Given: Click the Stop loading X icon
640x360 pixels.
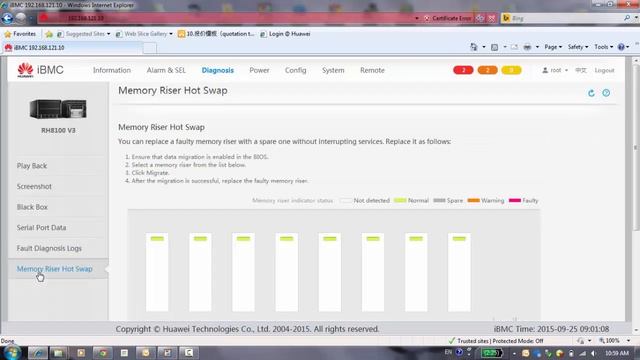Looking at the screenshot, I should click(x=492, y=18).
